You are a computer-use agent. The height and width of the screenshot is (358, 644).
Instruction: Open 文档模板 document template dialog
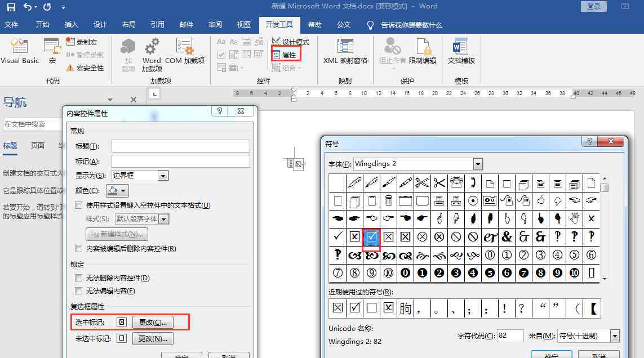click(x=461, y=51)
